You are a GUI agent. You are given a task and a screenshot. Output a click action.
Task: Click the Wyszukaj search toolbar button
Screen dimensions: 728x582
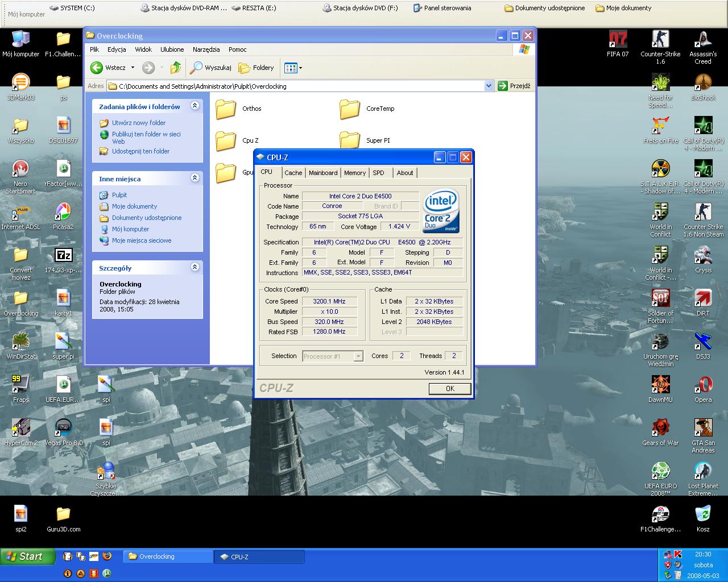click(210, 68)
